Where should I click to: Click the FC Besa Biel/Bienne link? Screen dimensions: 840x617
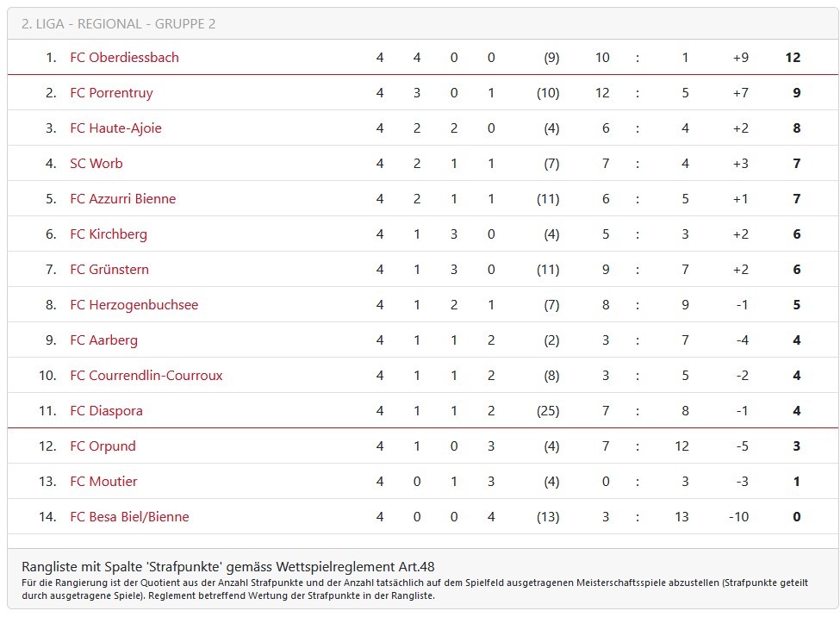129,517
